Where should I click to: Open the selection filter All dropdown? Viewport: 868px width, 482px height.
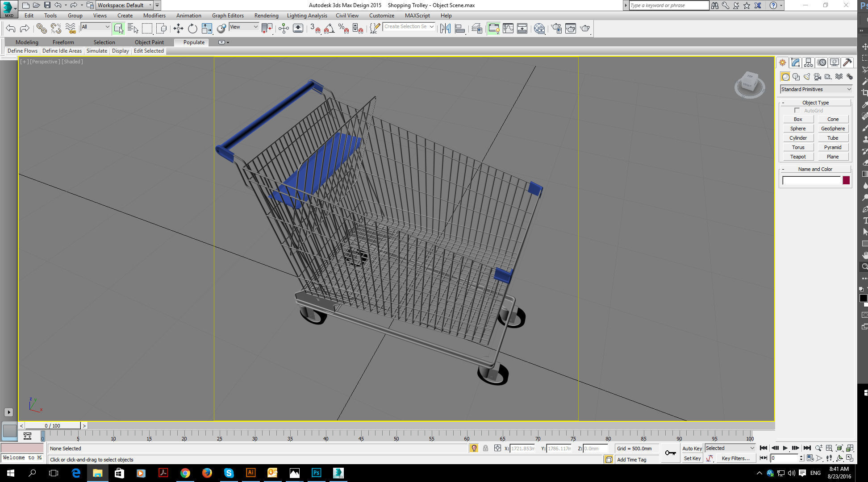click(95, 27)
